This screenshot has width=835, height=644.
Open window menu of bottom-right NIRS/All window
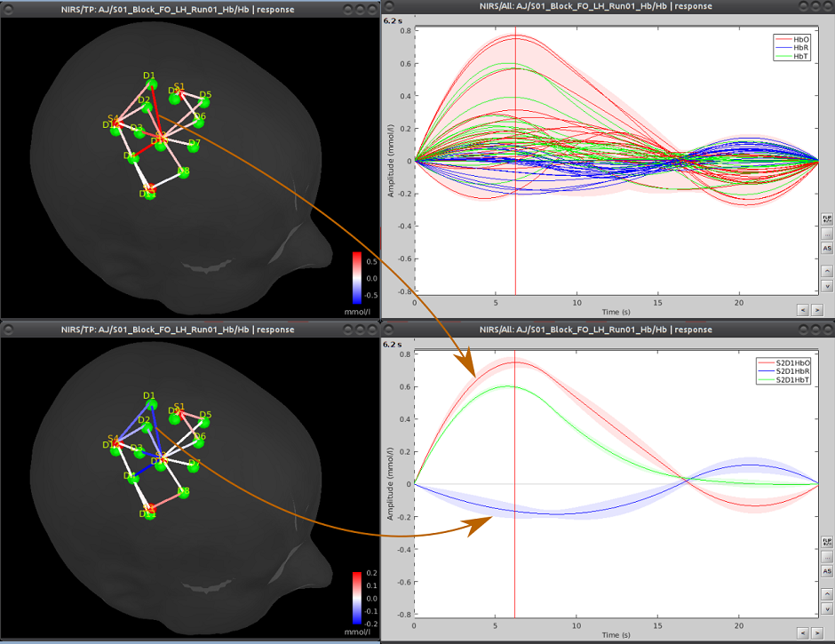coord(389,330)
